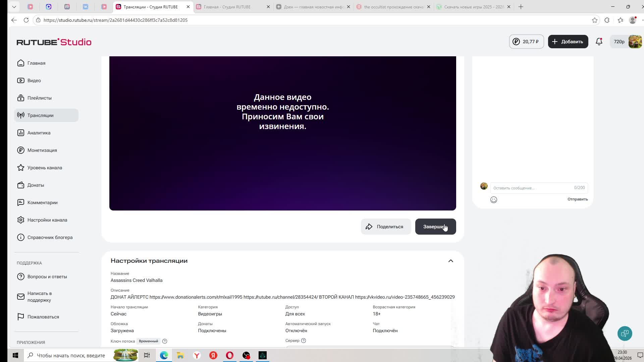This screenshot has height=362, width=644.
Task: Click the question mark next to Ключ потока
Action: pos(165,341)
